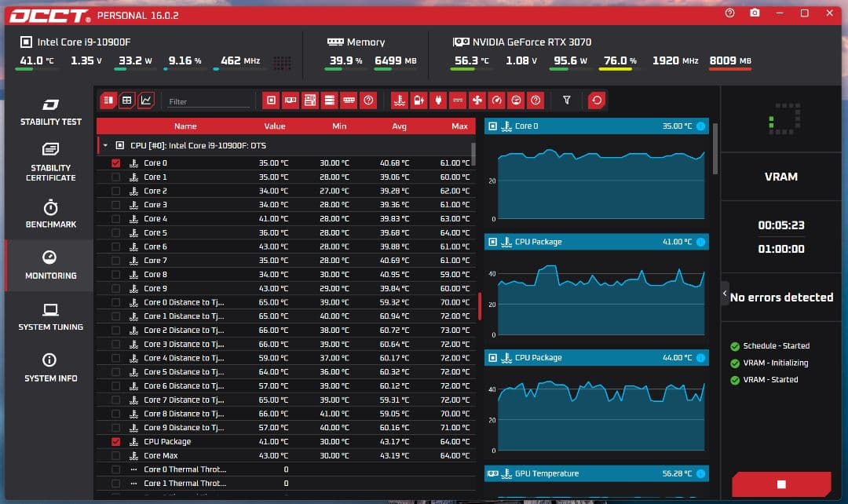Collapse the CPU [#0] DTS sensor group

pos(105,145)
